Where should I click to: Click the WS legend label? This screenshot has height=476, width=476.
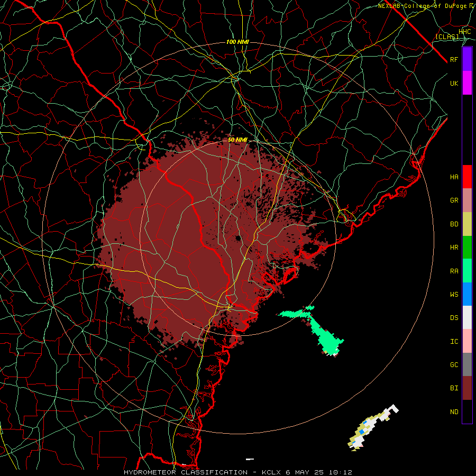454,294
